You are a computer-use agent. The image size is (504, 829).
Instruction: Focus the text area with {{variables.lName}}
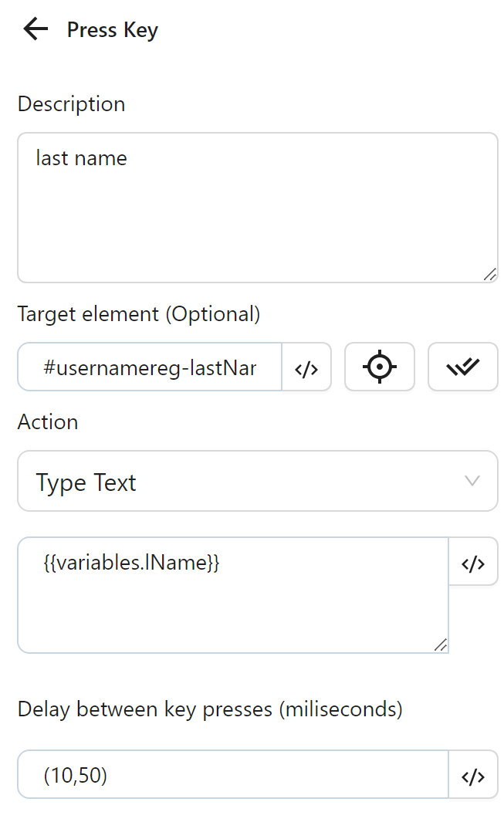coord(232,595)
